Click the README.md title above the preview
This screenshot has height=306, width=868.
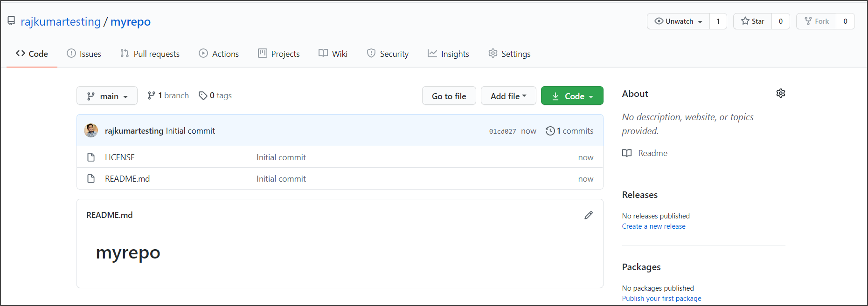tap(110, 215)
